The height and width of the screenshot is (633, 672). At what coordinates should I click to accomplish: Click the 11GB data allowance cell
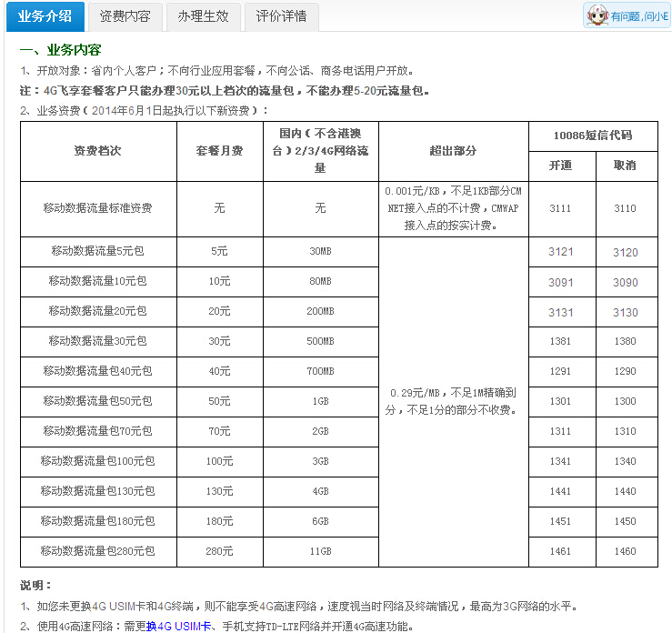pos(321,551)
